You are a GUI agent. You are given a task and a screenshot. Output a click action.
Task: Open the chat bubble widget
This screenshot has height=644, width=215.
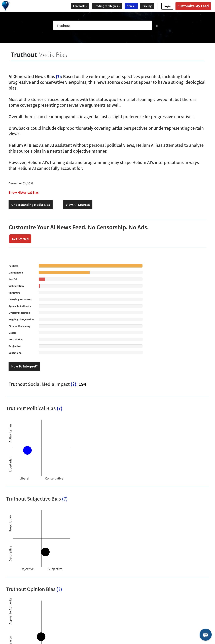(x=205, y=635)
